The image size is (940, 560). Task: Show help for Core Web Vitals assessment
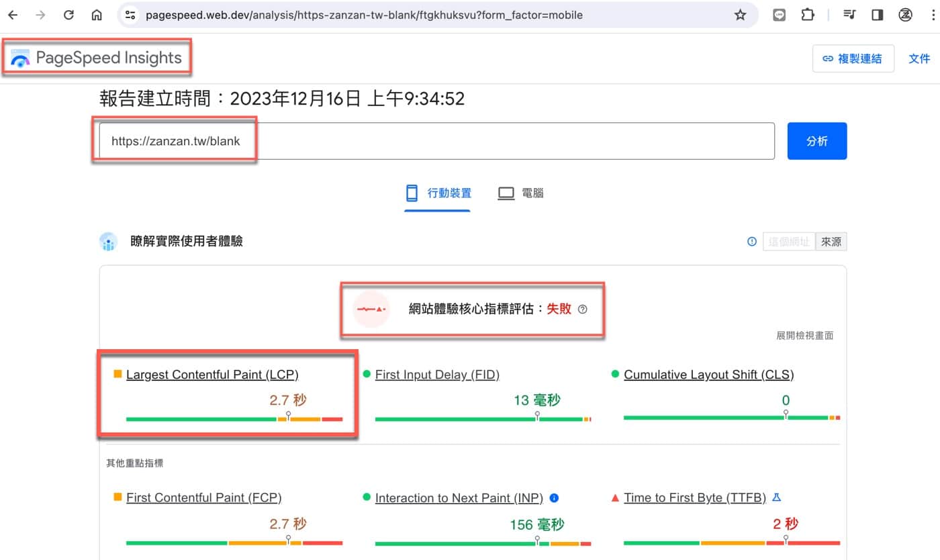coord(582,310)
